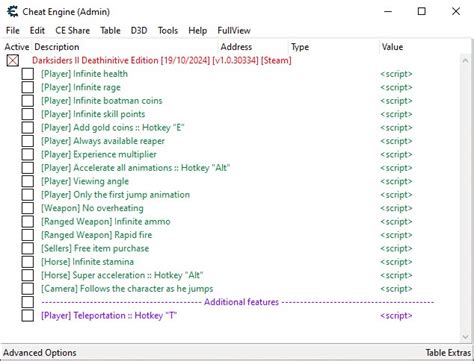Screen dimensions: 474x361
Task: Enable Infinite health checkbox
Action: [x=28, y=74]
